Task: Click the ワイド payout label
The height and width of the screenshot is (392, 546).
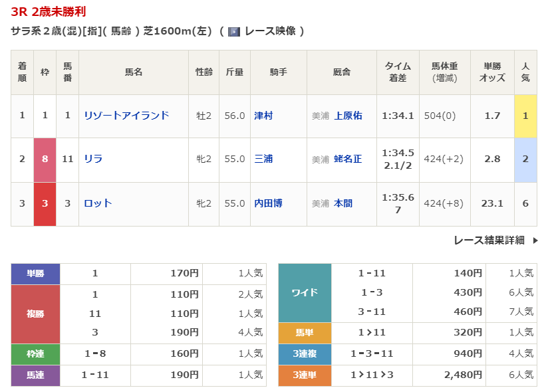Action: 304,292
